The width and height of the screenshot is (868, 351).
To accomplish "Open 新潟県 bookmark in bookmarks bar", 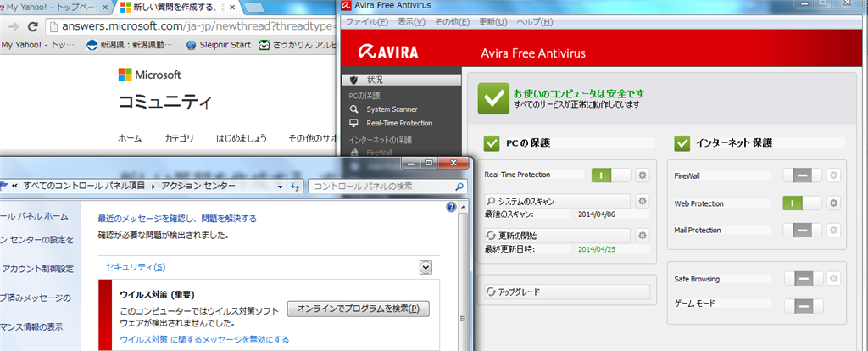I will tap(130, 45).
